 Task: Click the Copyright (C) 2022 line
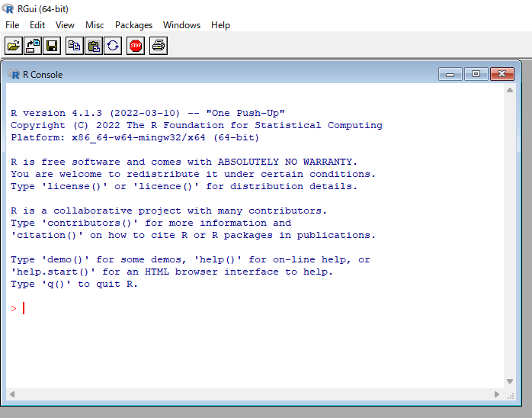(197, 125)
